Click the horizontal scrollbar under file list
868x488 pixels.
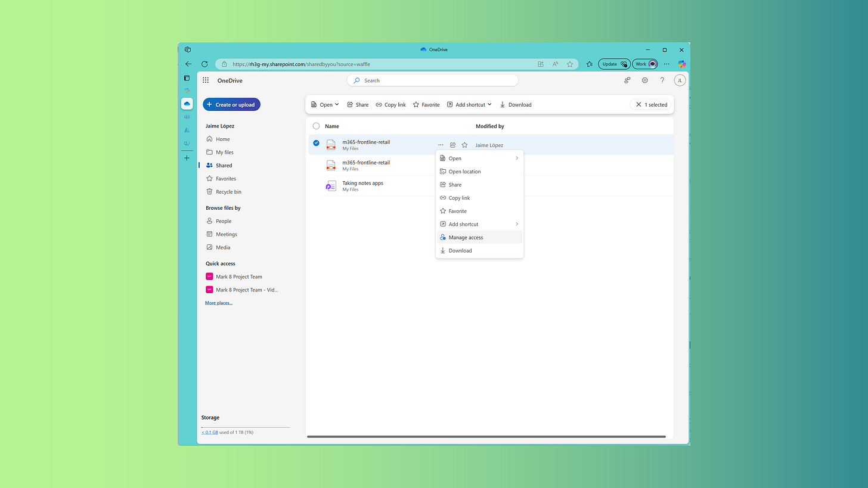486,437
